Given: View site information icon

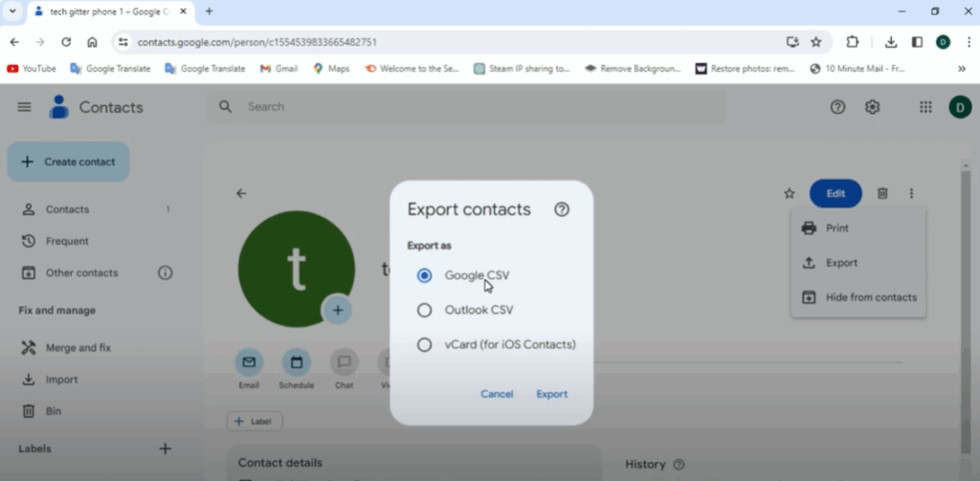Looking at the screenshot, I should [123, 42].
